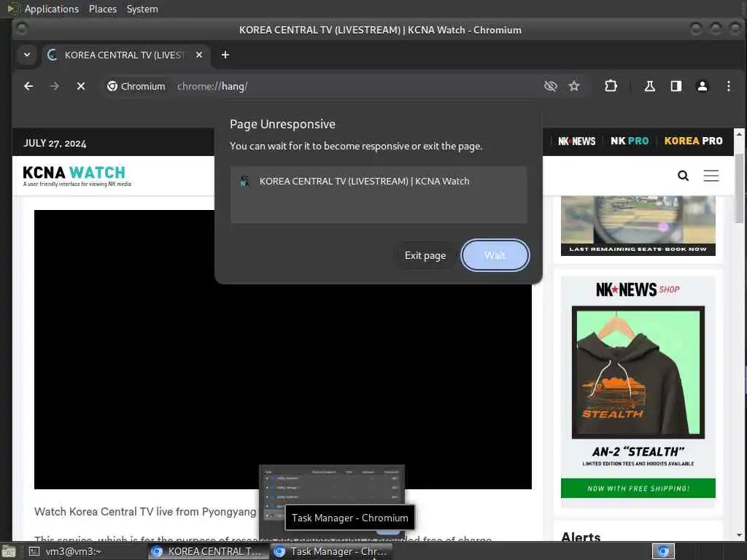Screen dimensions: 747x560
Task: Click the window menu button in title bar
Action: coord(21,29)
